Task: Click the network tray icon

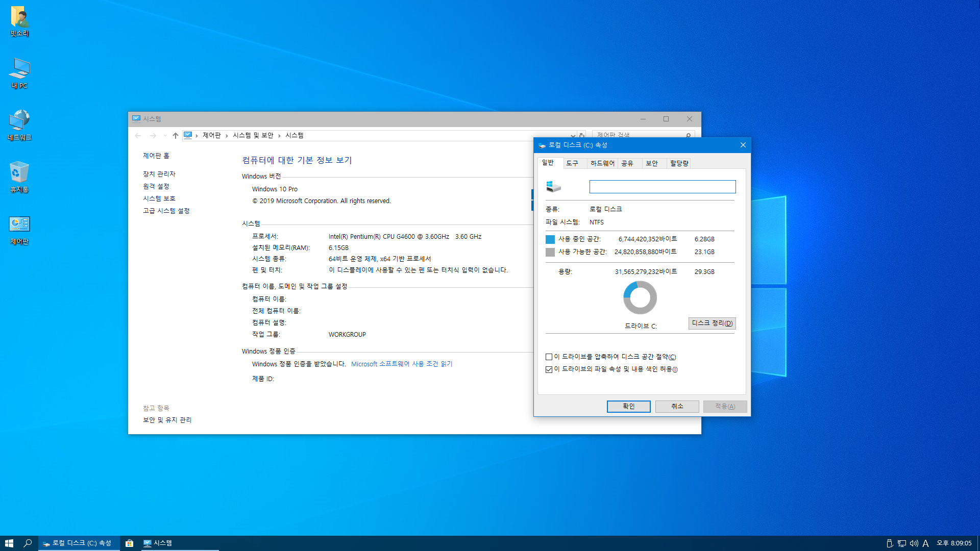Action: click(902, 543)
